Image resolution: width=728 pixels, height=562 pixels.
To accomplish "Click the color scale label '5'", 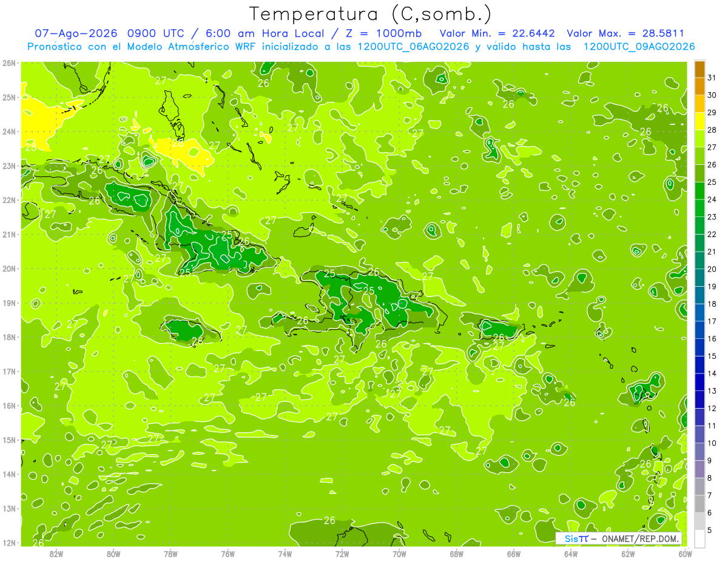I will coord(710,530).
